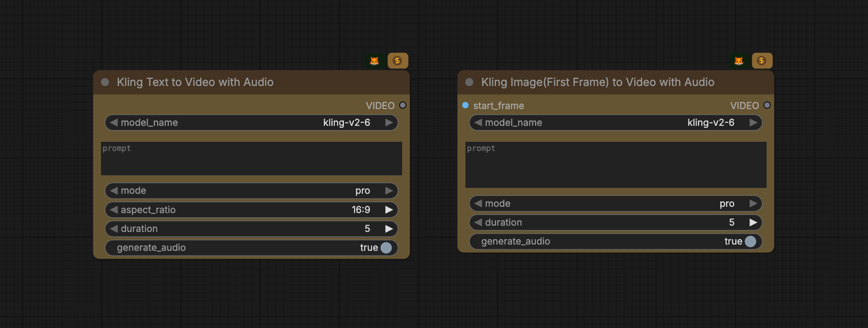Select next mode in Text to Video node
Screen dimensions: 868x328
tap(389, 190)
